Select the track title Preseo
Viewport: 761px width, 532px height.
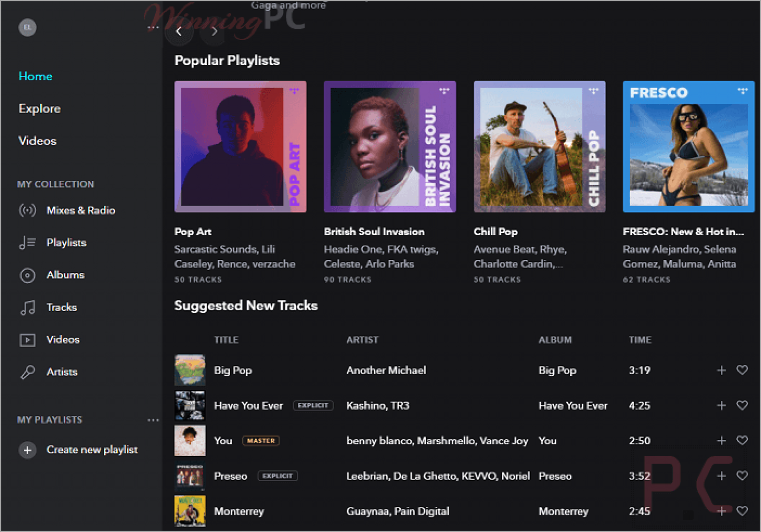pos(230,476)
